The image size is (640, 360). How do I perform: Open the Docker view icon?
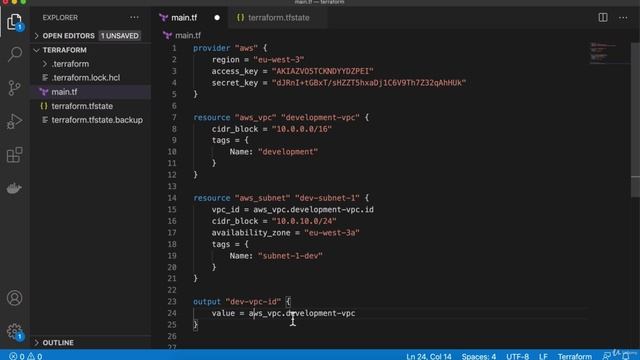(14, 188)
